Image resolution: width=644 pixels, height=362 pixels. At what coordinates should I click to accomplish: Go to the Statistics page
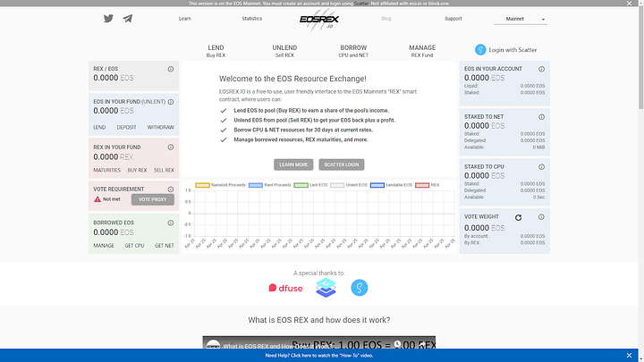tap(251, 19)
